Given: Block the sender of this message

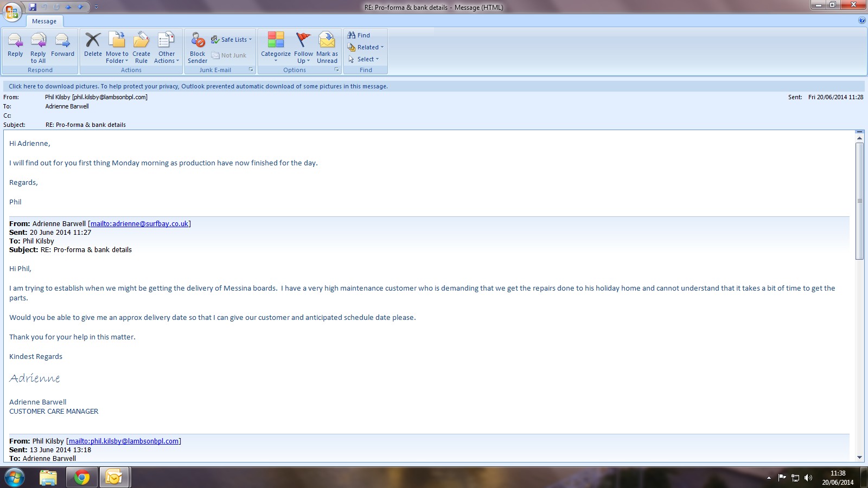Looking at the screenshot, I should pyautogui.click(x=197, y=48).
